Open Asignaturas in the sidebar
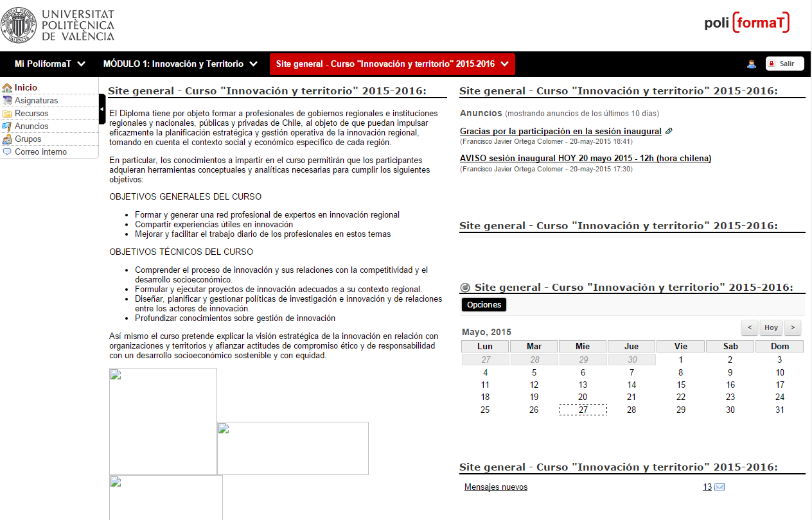The image size is (812, 520). 36,101
